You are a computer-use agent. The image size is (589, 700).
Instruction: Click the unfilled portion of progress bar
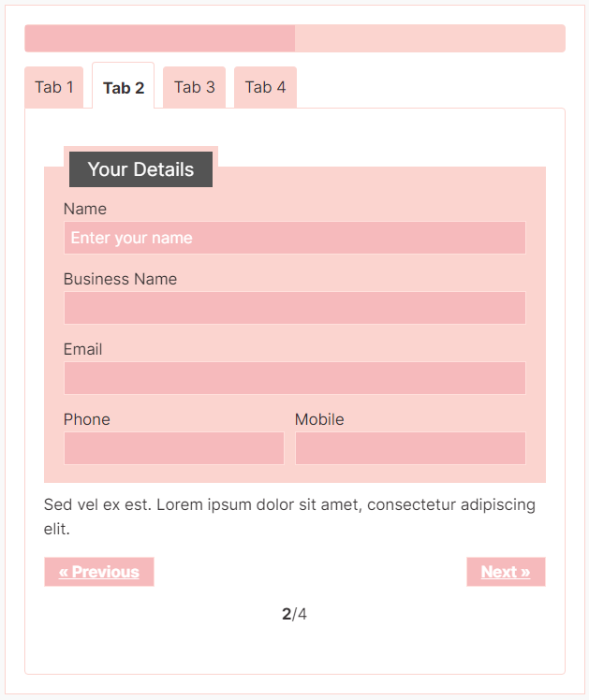tap(430, 38)
